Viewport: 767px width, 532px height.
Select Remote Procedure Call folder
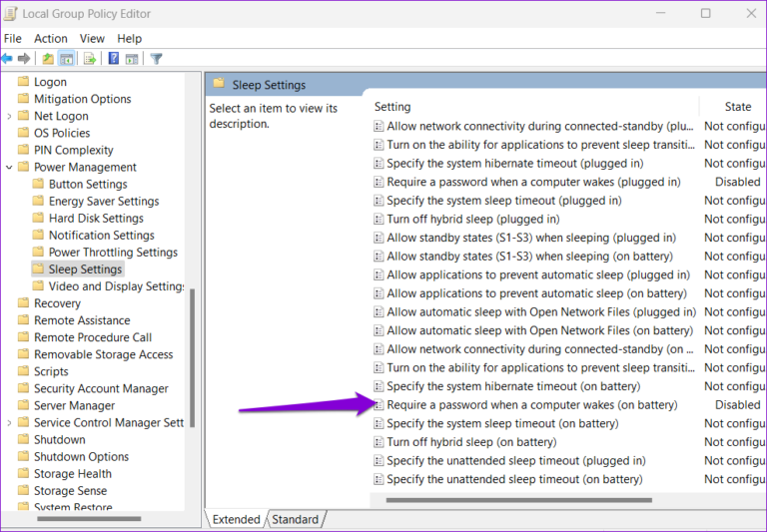click(93, 337)
